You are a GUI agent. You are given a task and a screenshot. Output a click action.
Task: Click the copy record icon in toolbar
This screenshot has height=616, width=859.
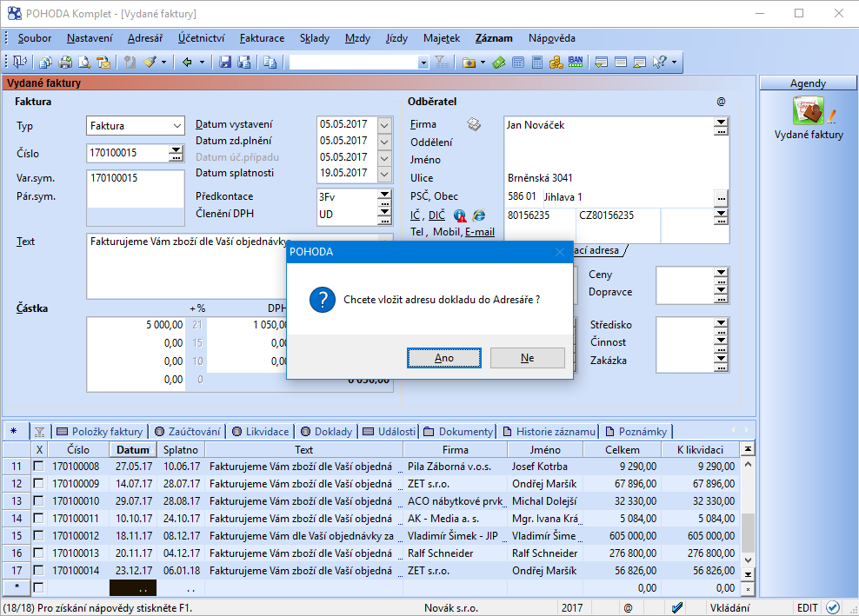(270, 63)
